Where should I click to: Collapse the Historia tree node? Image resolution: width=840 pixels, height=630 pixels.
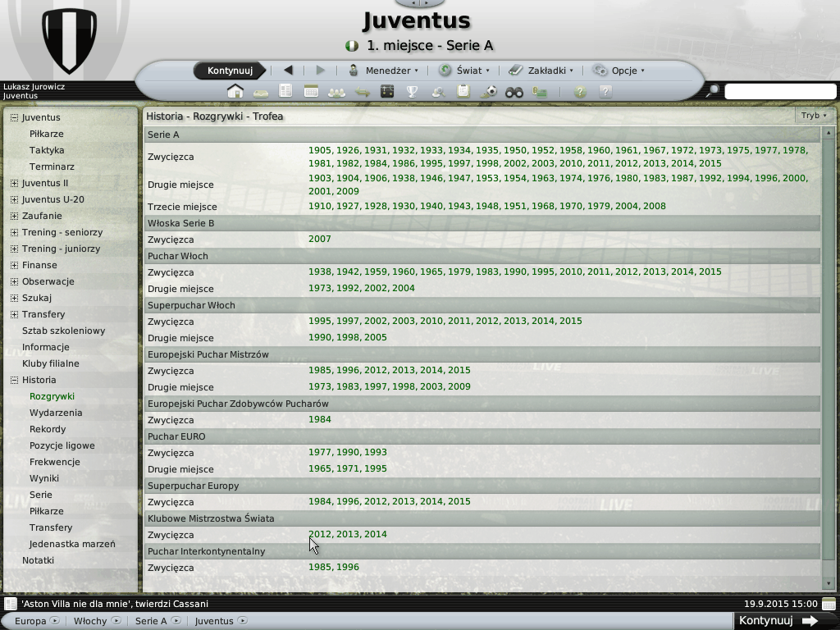[x=14, y=381]
